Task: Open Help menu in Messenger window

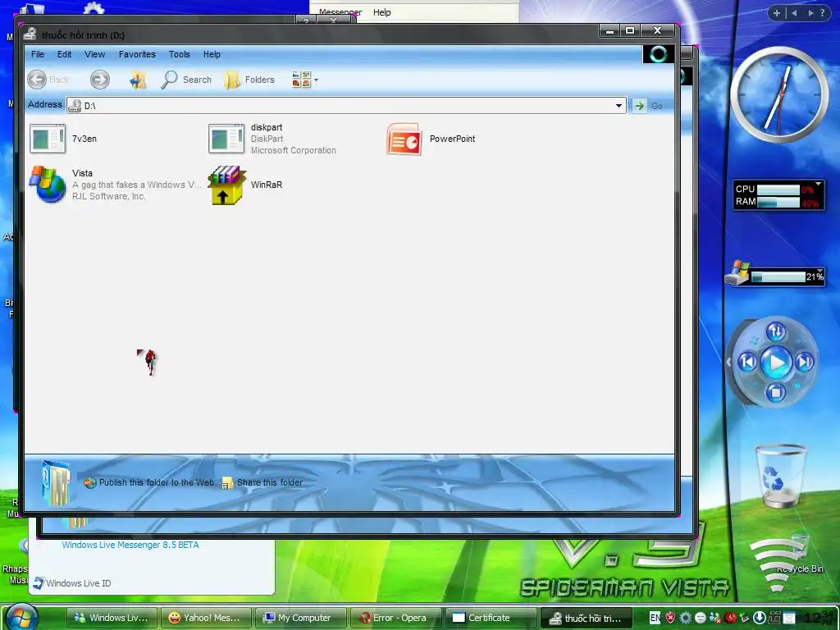Action: click(382, 12)
